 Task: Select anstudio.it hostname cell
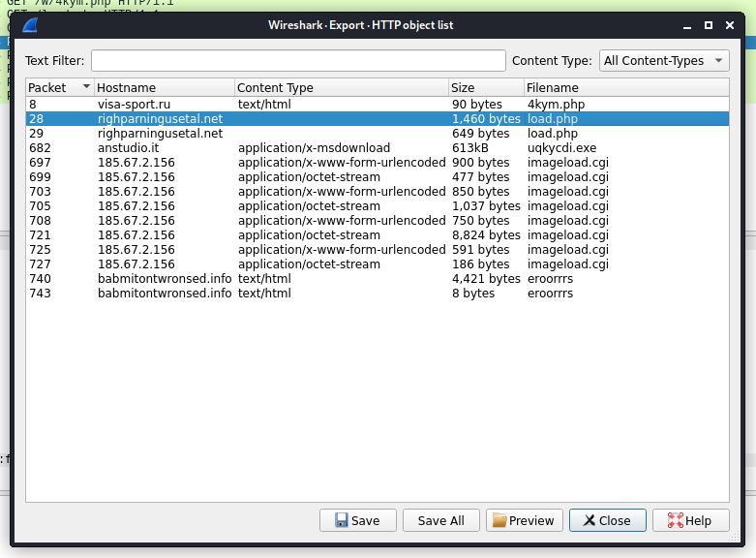click(128, 147)
